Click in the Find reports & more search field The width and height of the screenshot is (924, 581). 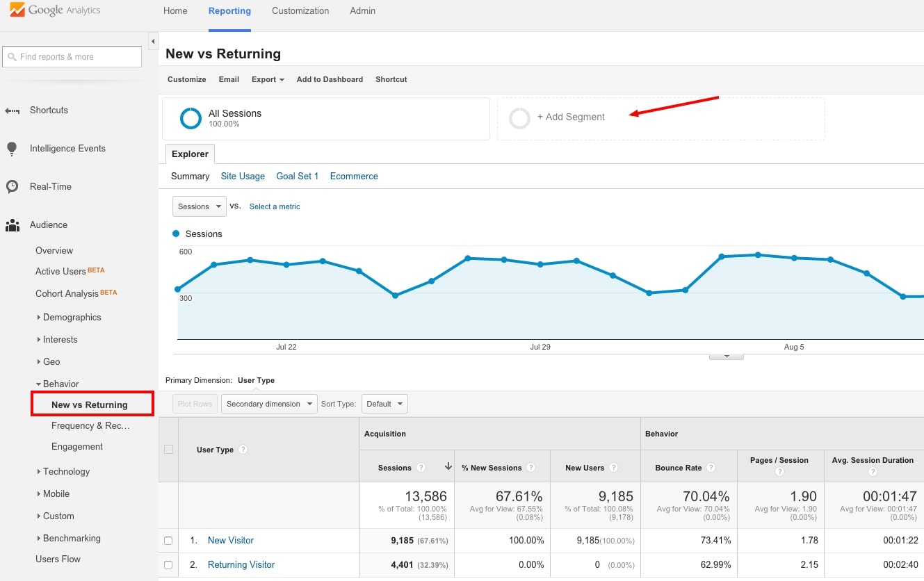point(72,57)
